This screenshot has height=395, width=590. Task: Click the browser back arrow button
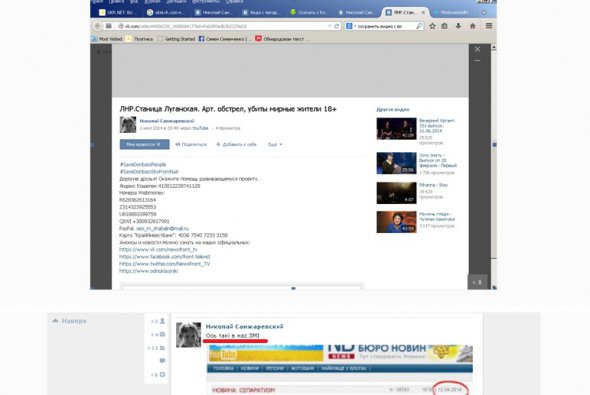[x=98, y=26]
